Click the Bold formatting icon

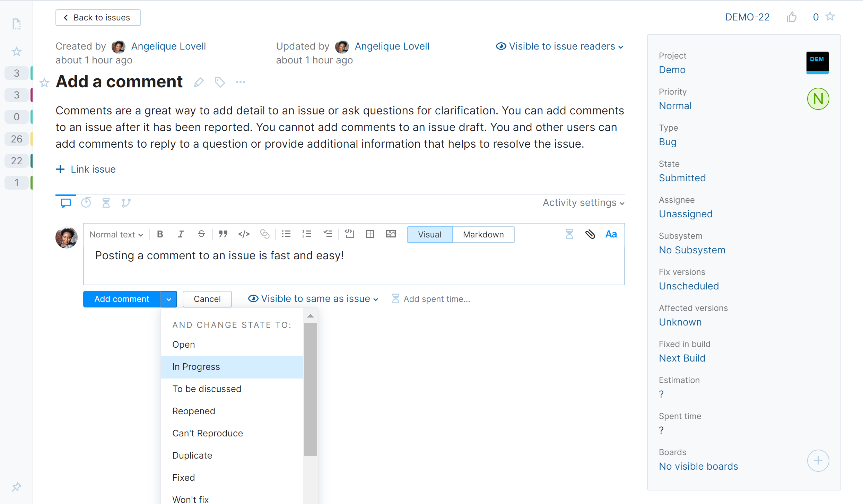(160, 234)
